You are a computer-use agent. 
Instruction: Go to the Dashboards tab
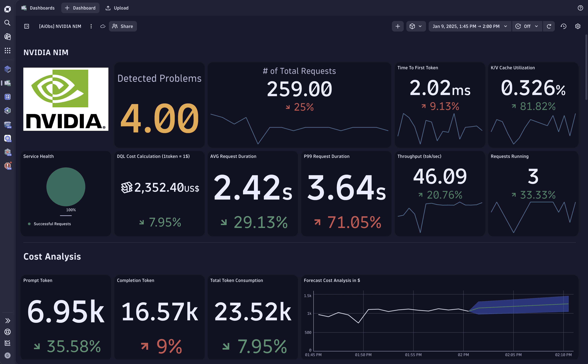38,8
